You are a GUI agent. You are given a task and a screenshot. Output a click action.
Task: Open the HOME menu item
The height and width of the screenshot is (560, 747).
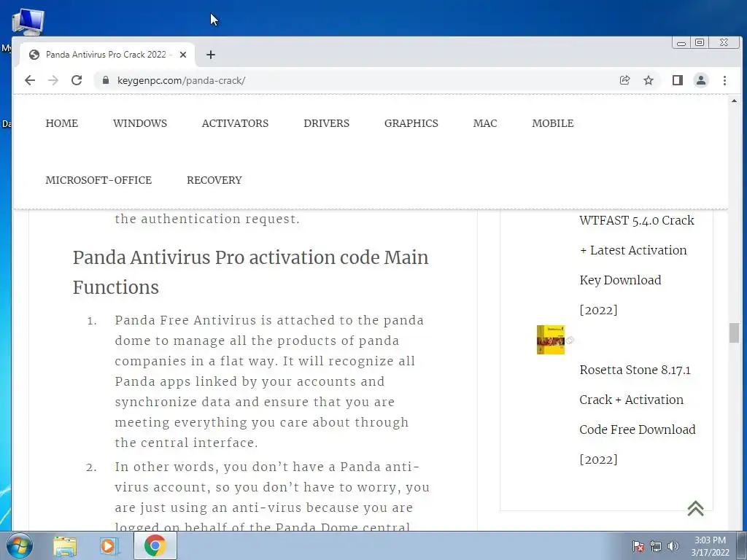[x=62, y=123]
